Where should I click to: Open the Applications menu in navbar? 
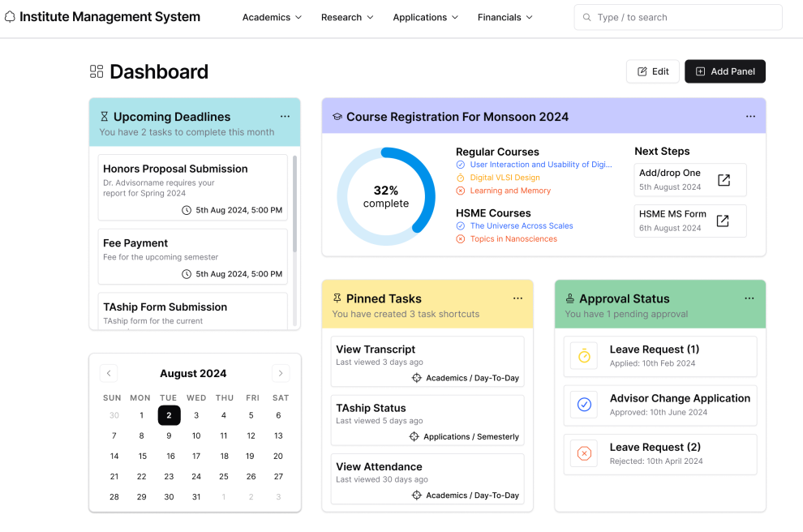click(425, 17)
